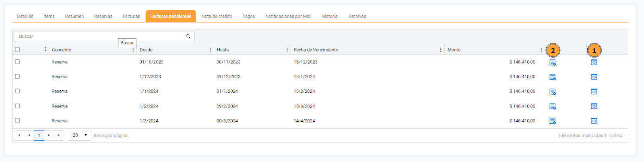Open the Historial tab

tap(330, 17)
